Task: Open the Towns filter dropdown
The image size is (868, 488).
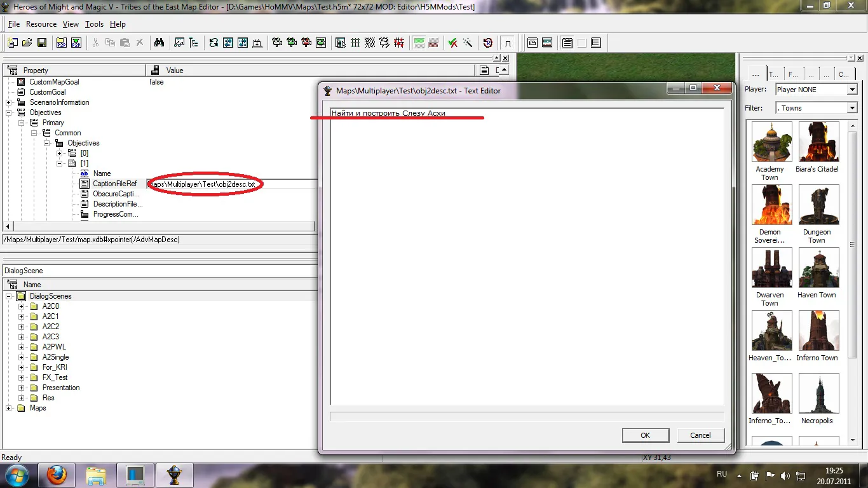Action: click(x=852, y=108)
